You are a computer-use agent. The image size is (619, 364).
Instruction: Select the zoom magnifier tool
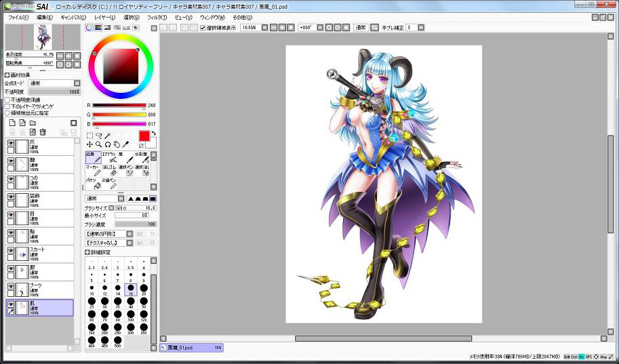pos(98,144)
